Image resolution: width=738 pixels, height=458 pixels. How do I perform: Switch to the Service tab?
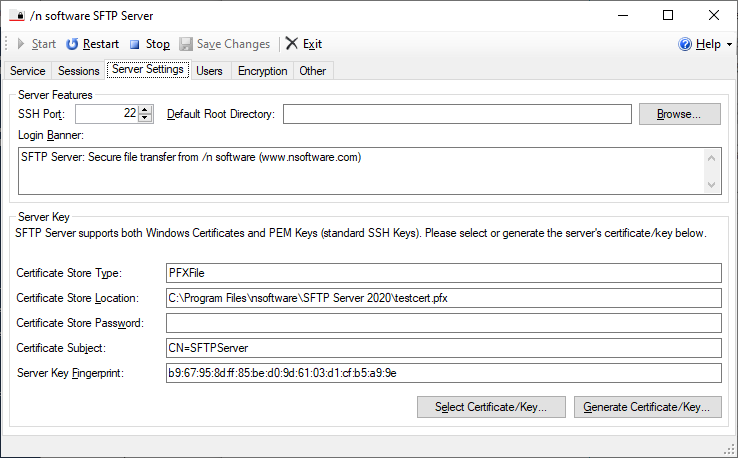28,71
